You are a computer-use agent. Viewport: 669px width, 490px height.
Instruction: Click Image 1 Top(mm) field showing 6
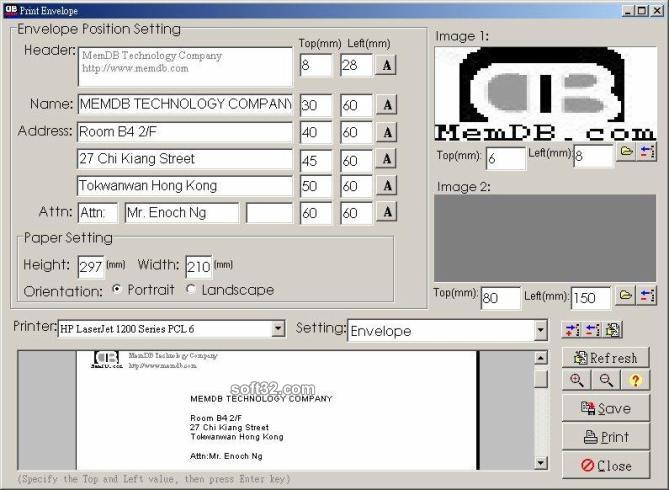[506, 159]
